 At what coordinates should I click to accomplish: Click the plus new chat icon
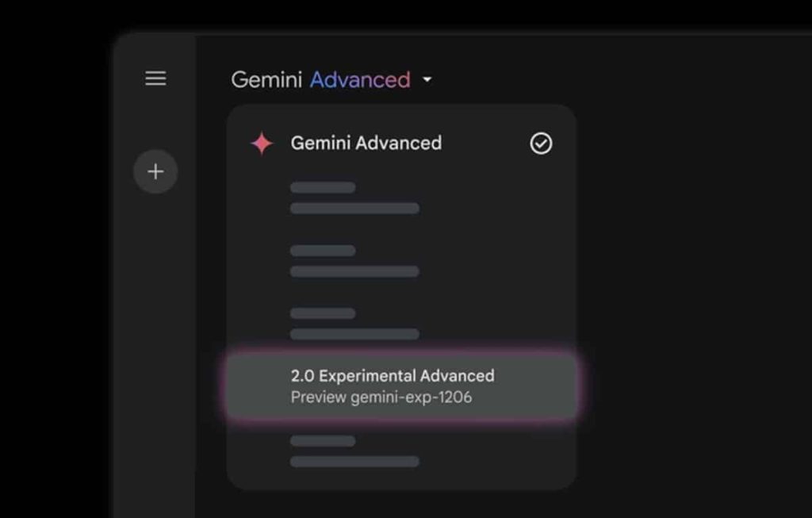coord(155,171)
